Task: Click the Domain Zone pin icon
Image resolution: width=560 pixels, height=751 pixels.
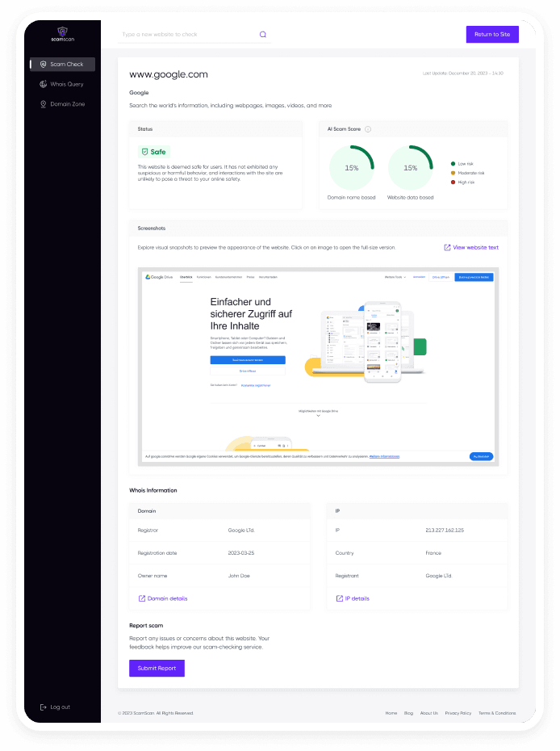Action: [43, 104]
